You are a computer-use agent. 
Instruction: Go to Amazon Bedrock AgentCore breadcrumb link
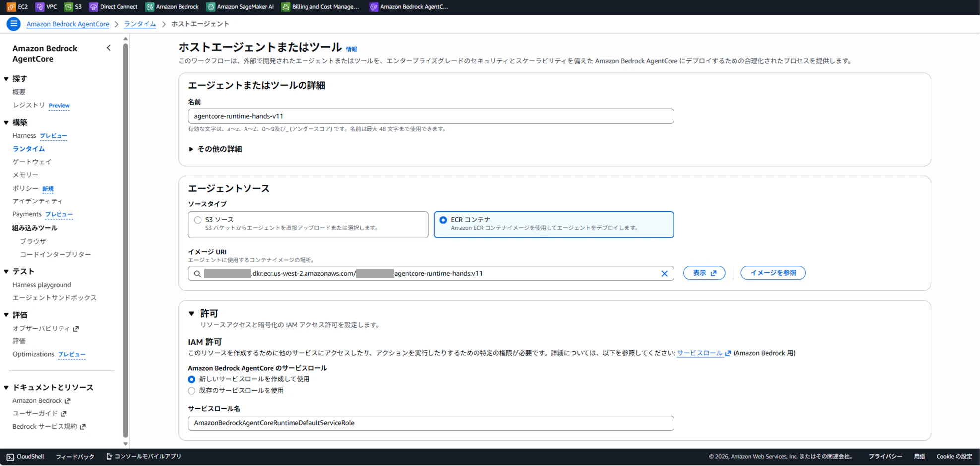pyautogui.click(x=67, y=24)
